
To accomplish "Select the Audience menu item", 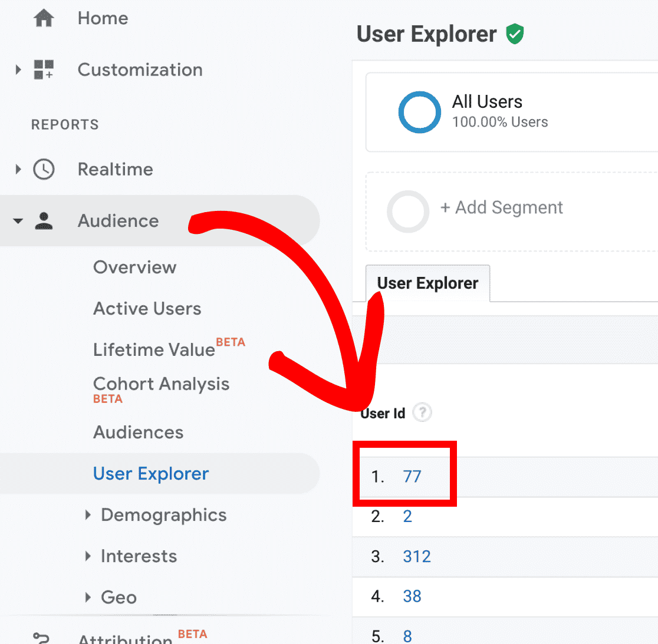I will pyautogui.click(x=119, y=221).
